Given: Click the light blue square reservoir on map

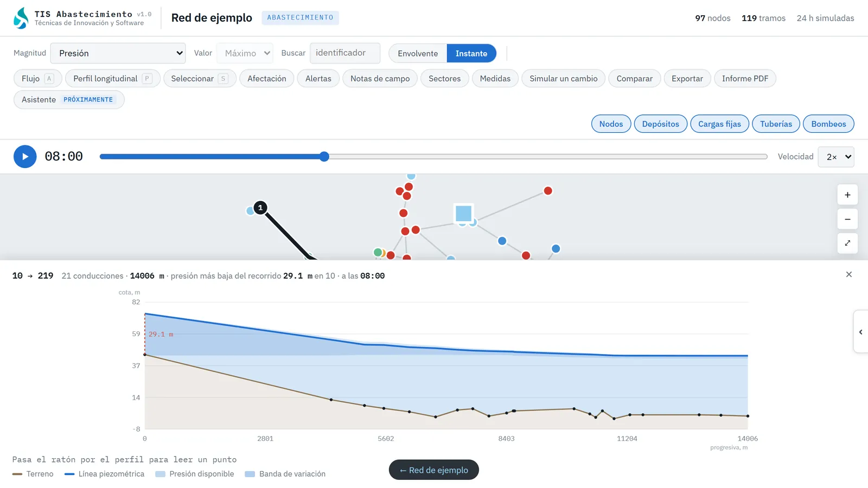Looking at the screenshot, I should point(463,213).
